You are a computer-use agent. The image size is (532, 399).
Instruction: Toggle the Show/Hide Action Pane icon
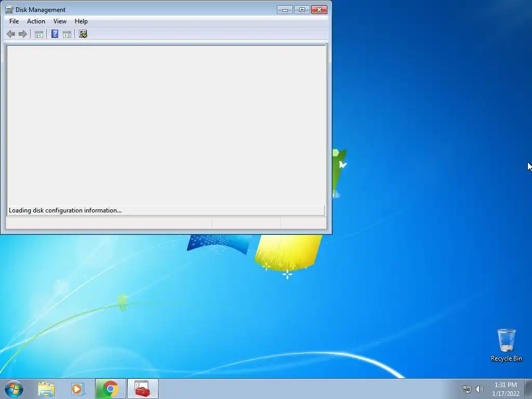[67, 34]
